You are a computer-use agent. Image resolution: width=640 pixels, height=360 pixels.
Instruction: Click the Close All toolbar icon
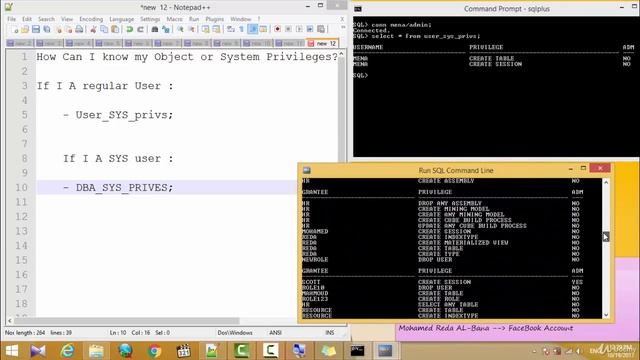pos(69,29)
